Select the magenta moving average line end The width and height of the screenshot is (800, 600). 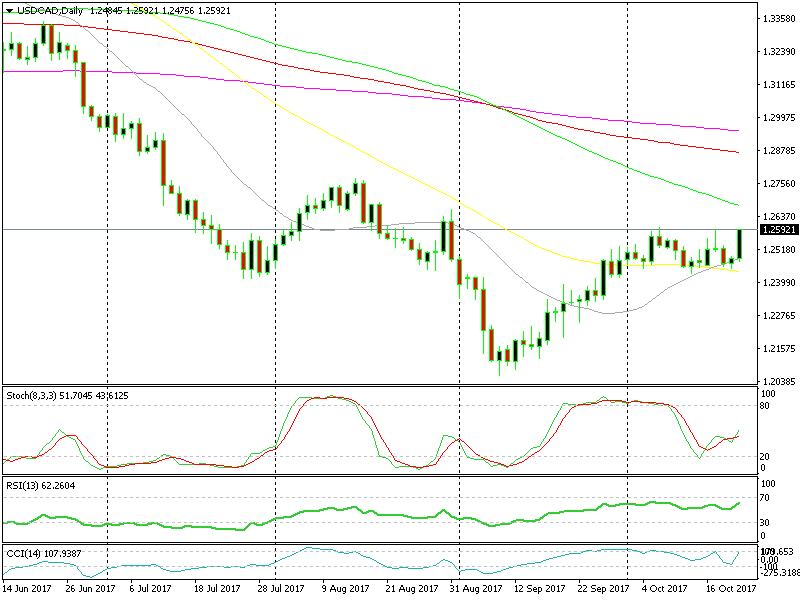point(738,131)
